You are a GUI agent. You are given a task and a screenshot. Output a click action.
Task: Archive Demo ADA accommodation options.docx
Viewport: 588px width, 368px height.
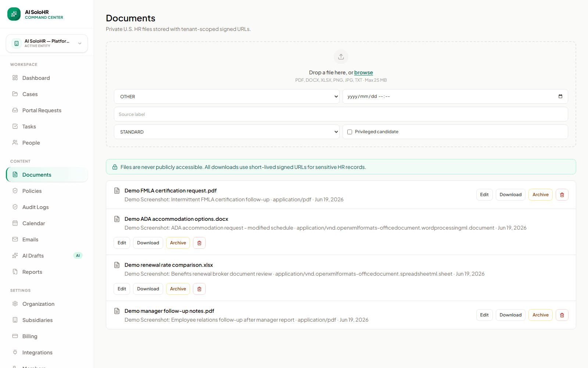pyautogui.click(x=178, y=243)
